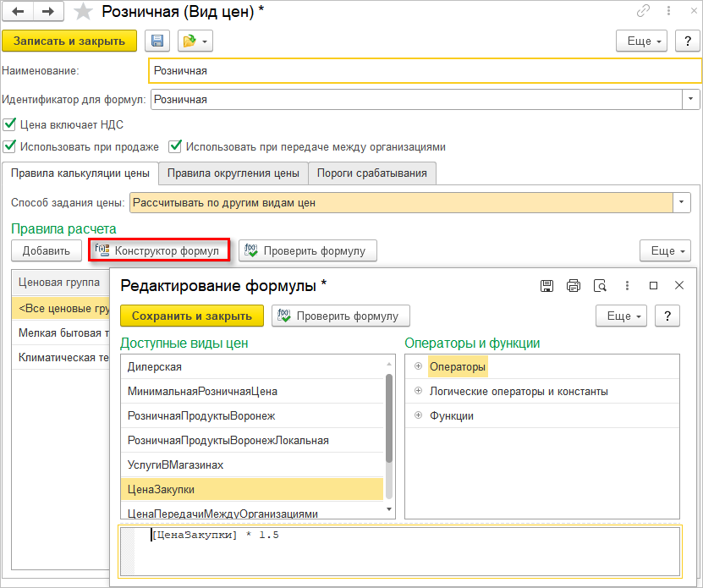Click 'Сохранить и закрыть' button
The width and height of the screenshot is (703, 588).
(x=192, y=316)
